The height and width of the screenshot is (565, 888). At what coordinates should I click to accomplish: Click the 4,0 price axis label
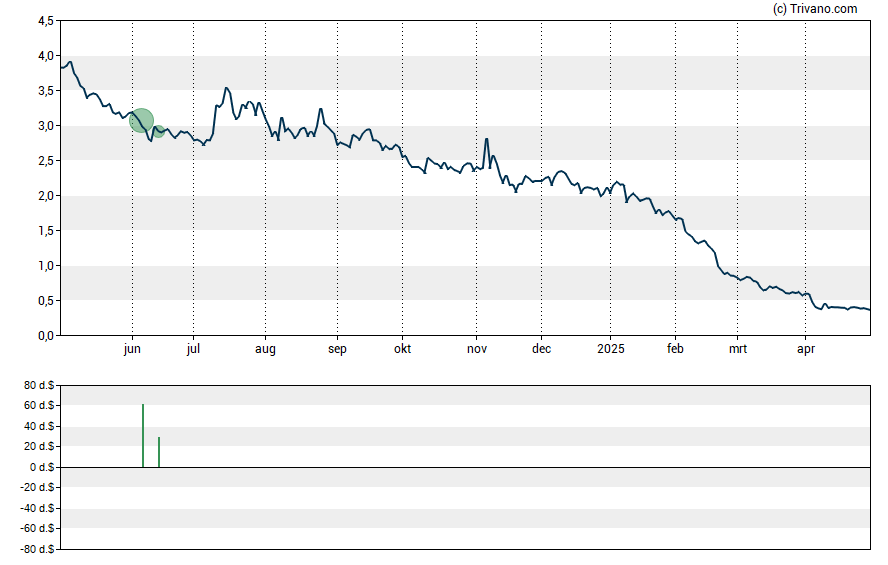46,56
